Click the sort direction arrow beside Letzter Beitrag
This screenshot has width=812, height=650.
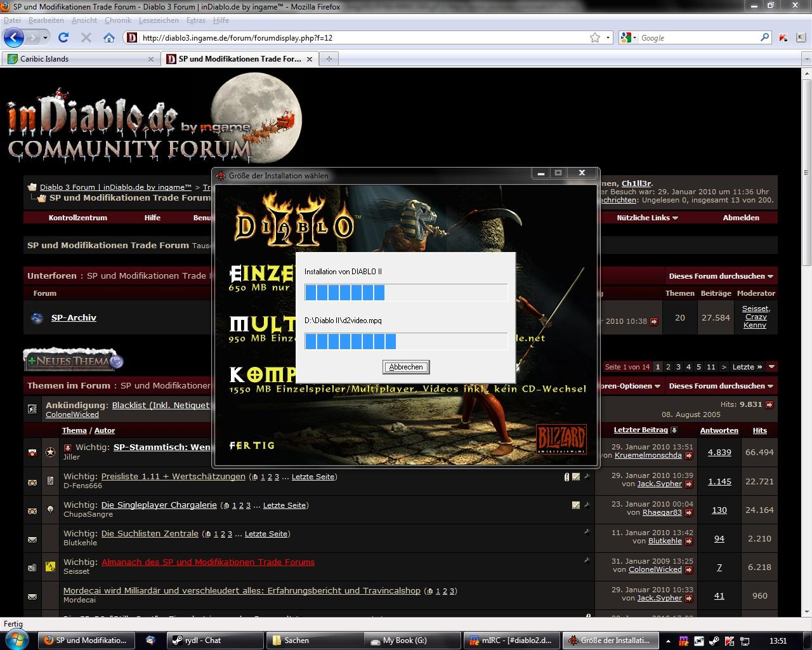click(x=674, y=430)
